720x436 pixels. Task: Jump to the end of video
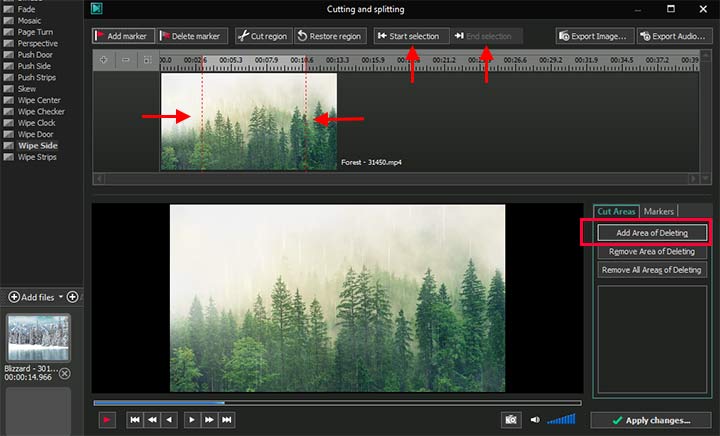point(227,419)
